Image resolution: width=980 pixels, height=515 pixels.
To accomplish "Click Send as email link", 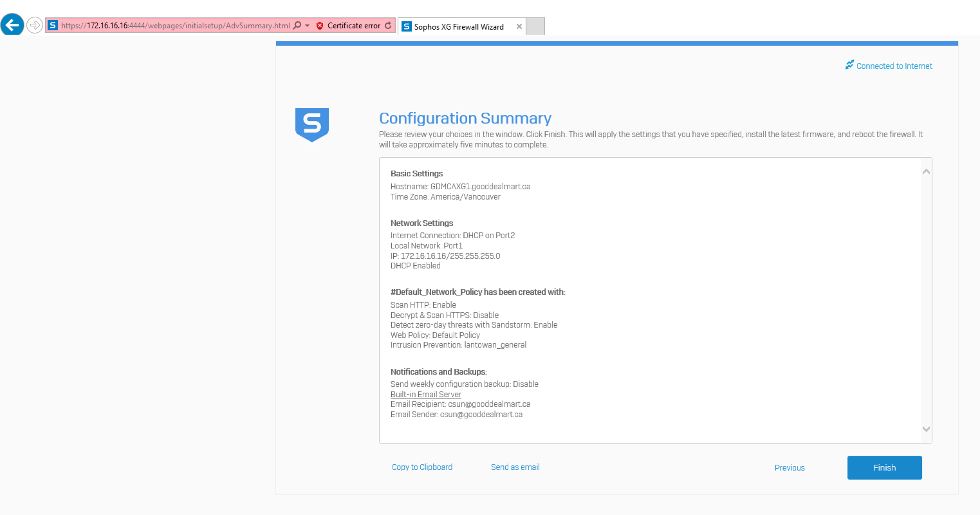I will pyautogui.click(x=515, y=467).
